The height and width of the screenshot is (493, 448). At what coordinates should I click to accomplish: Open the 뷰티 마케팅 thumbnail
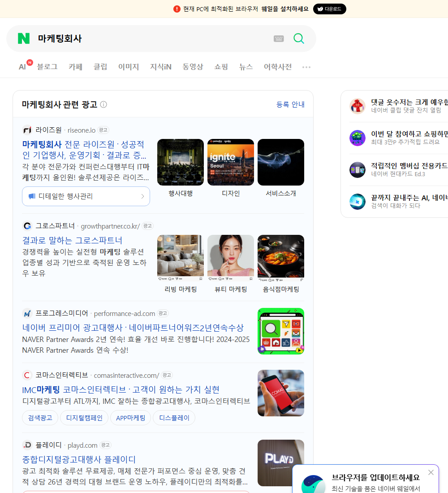click(231, 258)
